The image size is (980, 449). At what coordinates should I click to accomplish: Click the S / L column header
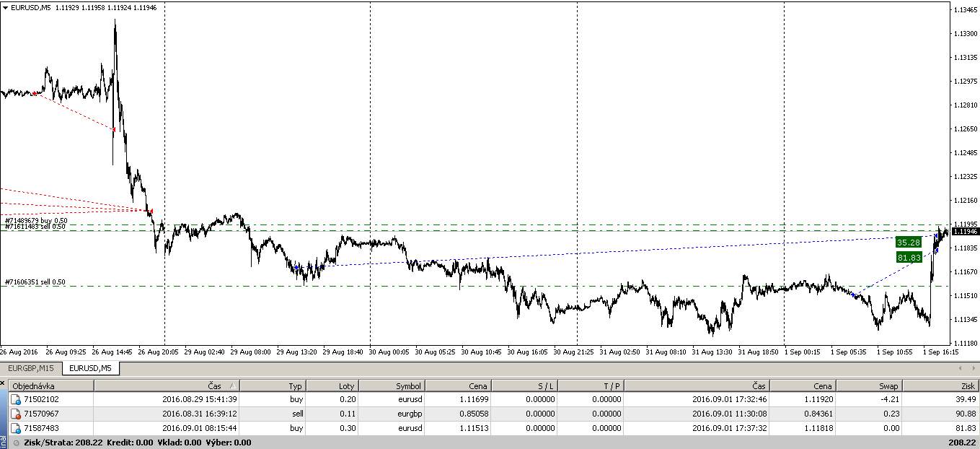[524, 386]
